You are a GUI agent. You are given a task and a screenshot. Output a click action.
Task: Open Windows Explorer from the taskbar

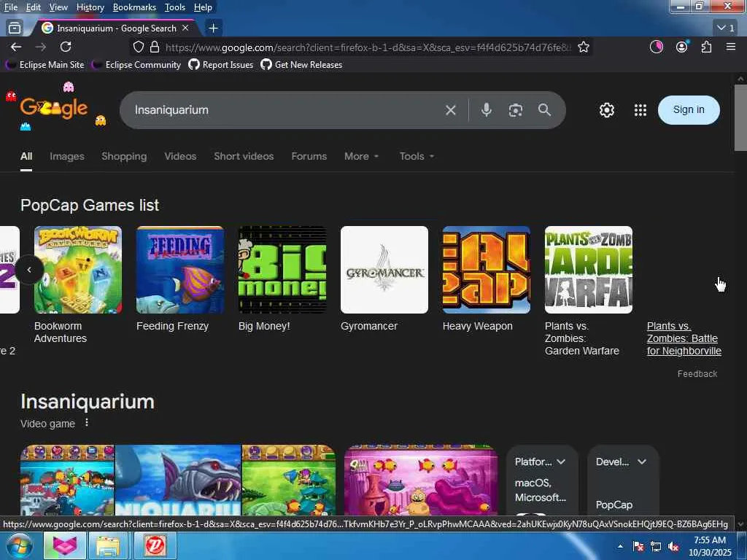(x=108, y=545)
